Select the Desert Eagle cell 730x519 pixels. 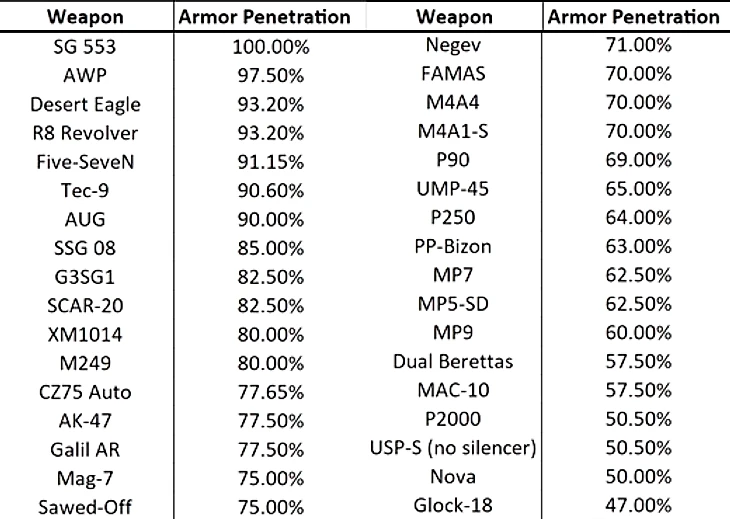85,105
